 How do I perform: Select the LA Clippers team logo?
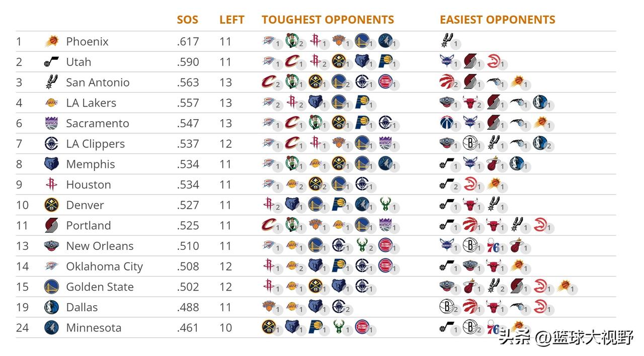[x=51, y=144]
